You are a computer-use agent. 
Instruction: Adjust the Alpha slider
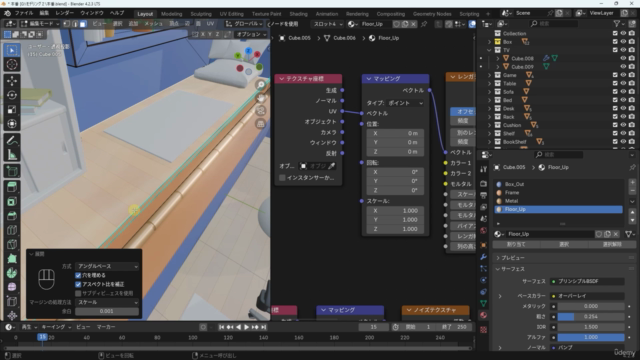coord(591,338)
